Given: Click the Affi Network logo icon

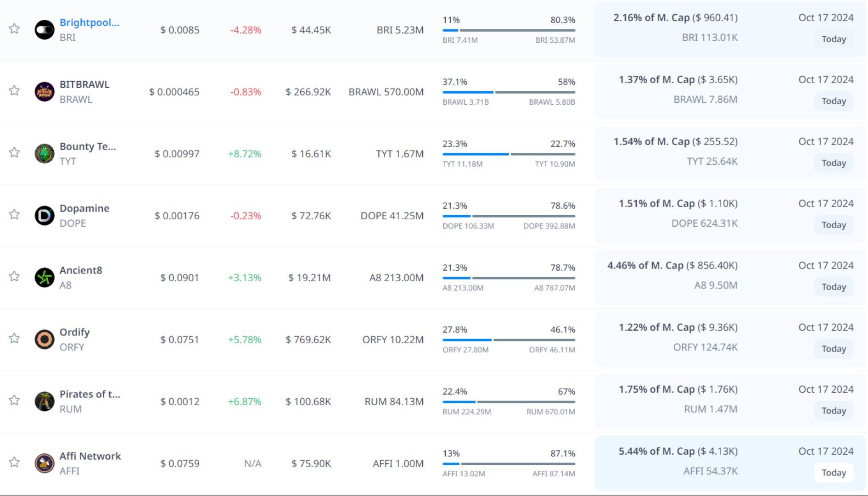Looking at the screenshot, I should [x=45, y=463].
